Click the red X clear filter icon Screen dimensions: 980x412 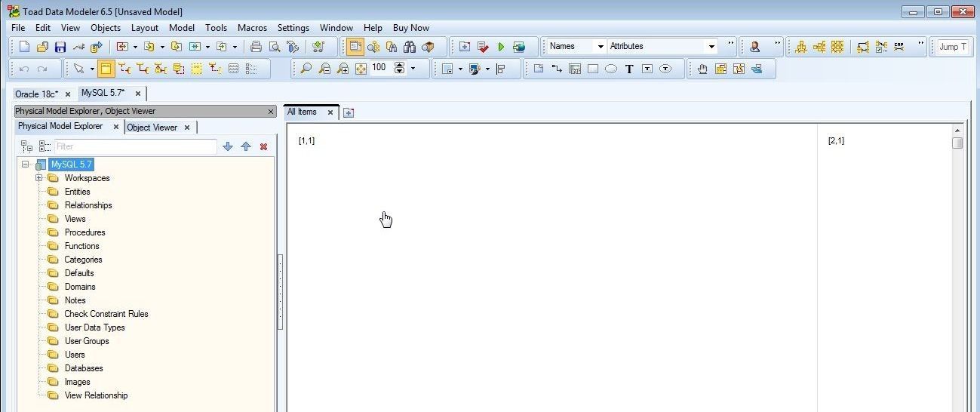[263, 146]
